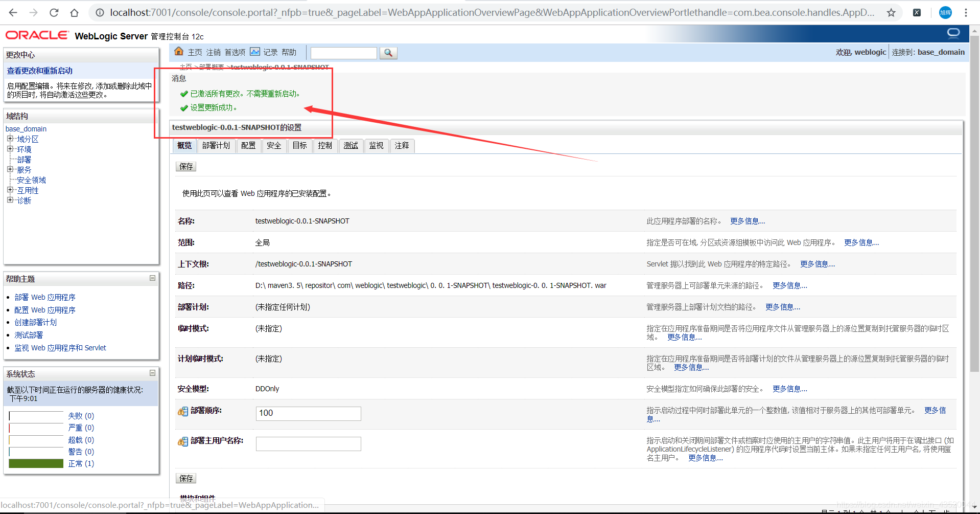Click the 部署顺序 input field showing 100
This screenshot has height=514, width=980.
309,413
